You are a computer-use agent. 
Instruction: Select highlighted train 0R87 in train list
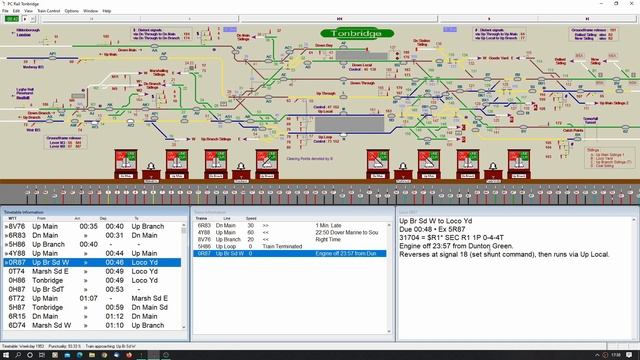[x=289, y=253]
